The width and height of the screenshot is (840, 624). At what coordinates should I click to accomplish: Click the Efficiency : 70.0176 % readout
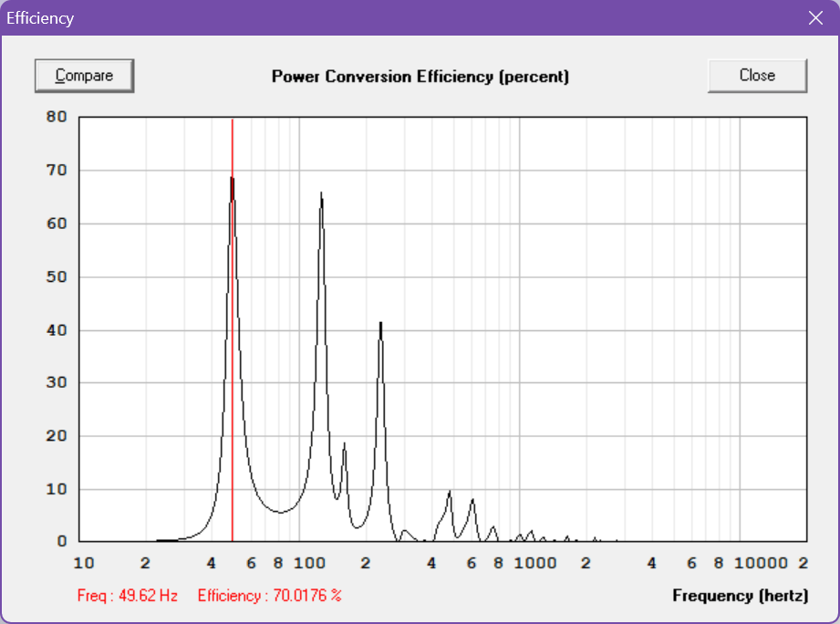(x=269, y=596)
